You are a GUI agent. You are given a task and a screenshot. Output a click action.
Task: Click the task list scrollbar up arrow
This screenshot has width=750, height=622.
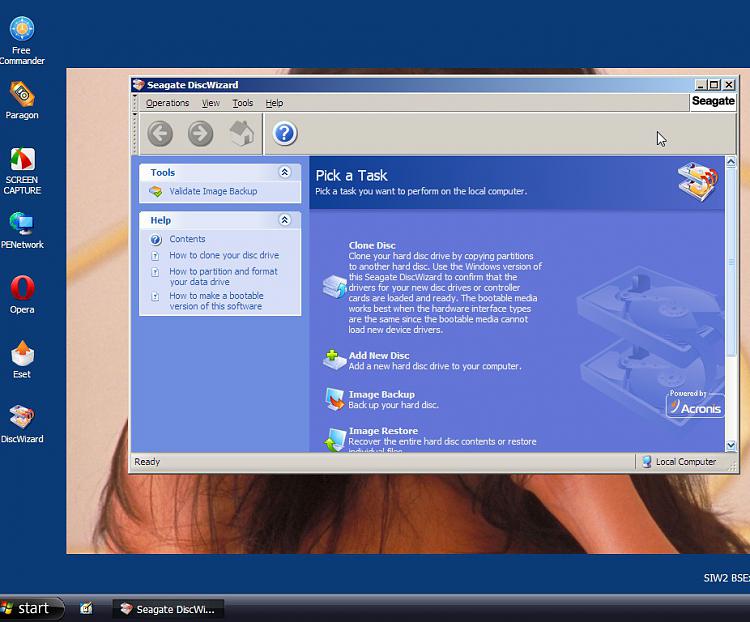tap(730, 162)
